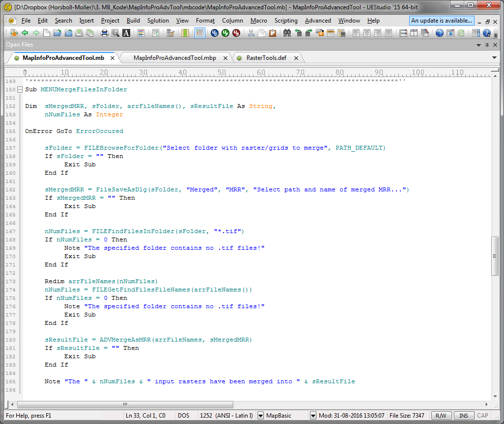504x424 pixels.
Task: Open the File menu
Action: [x=26, y=21]
